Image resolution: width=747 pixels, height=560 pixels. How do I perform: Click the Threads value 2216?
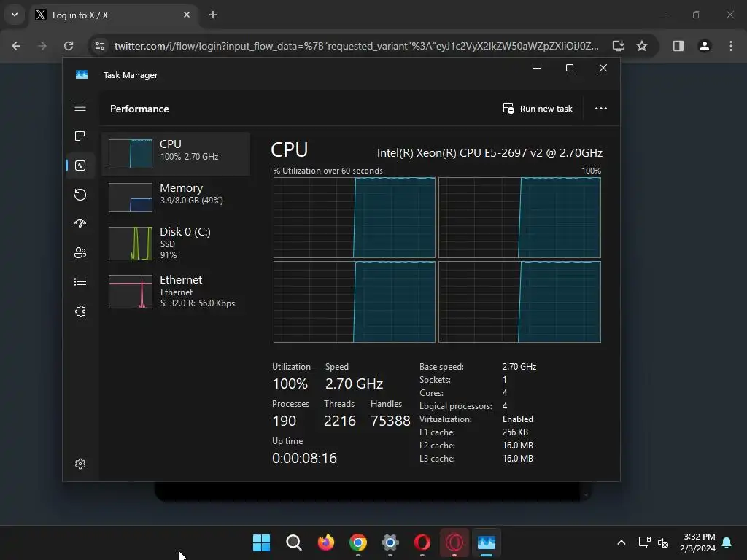click(340, 421)
